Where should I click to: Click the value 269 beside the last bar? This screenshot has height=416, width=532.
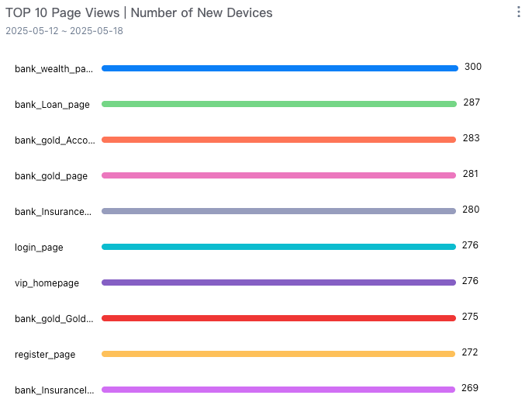[x=470, y=388]
